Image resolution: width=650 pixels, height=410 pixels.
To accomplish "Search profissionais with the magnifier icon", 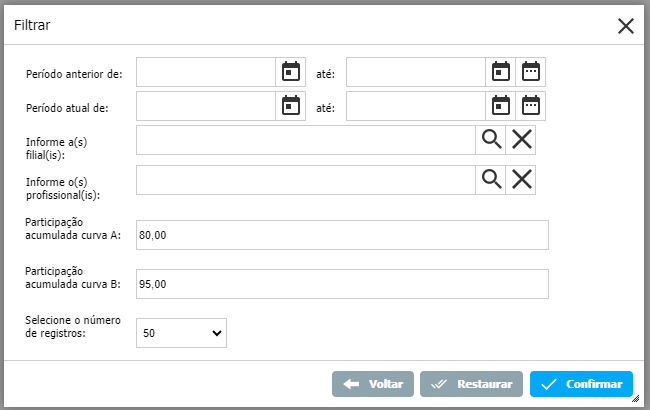I will click(491, 180).
